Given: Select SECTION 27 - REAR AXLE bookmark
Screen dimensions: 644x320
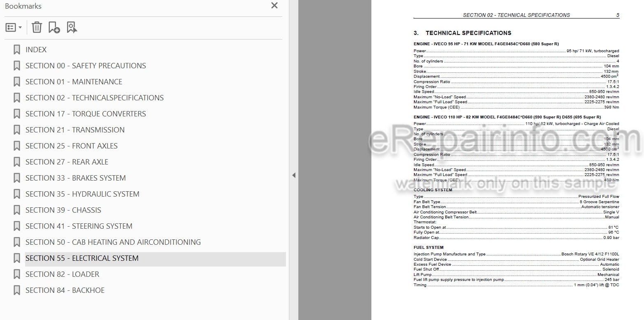Looking at the screenshot, I should [67, 162].
